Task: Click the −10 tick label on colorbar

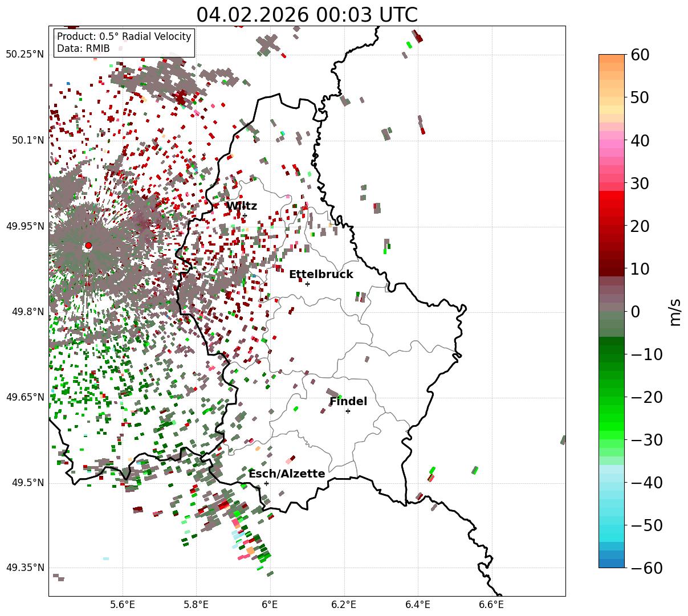Action: (646, 354)
